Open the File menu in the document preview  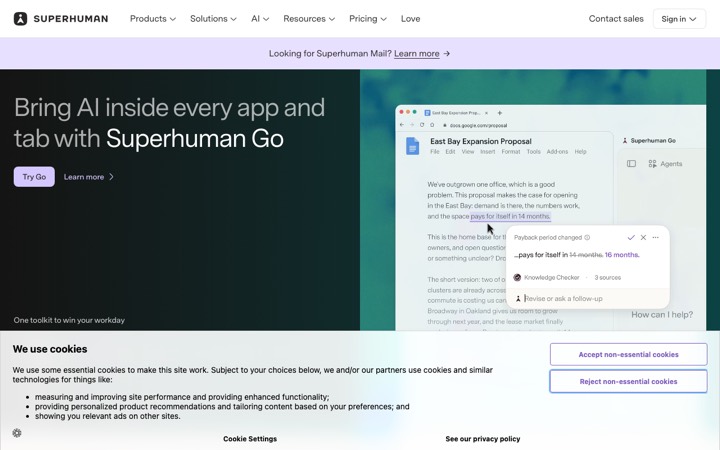point(434,152)
